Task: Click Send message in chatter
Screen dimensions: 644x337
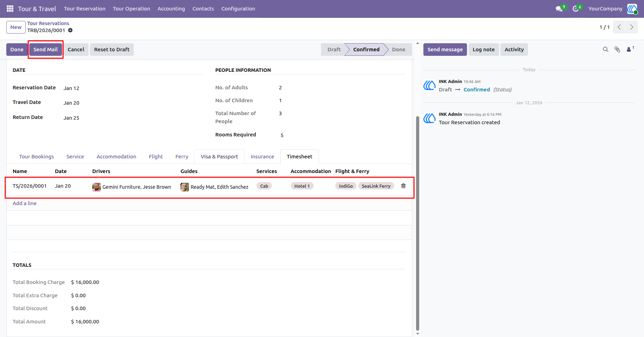Action: 445,50
